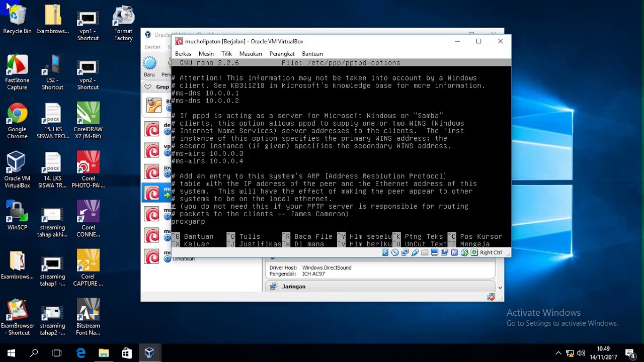This screenshot has width=644, height=362.
Task: Open the Recycle Bin desktop icon
Action: [17, 20]
